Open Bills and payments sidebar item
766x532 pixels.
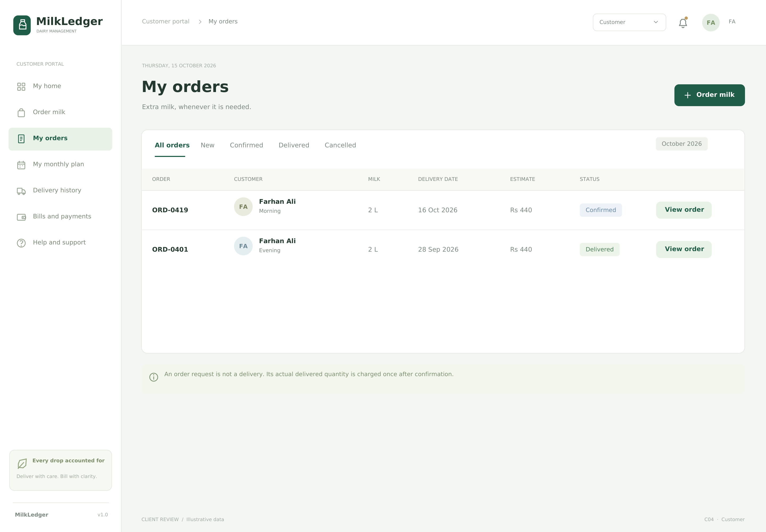click(x=60, y=217)
